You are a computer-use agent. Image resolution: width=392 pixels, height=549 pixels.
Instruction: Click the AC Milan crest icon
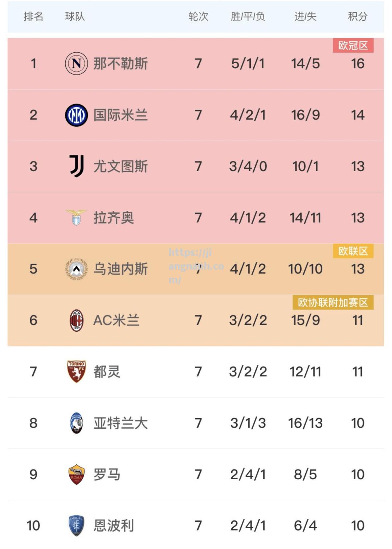[76, 320]
